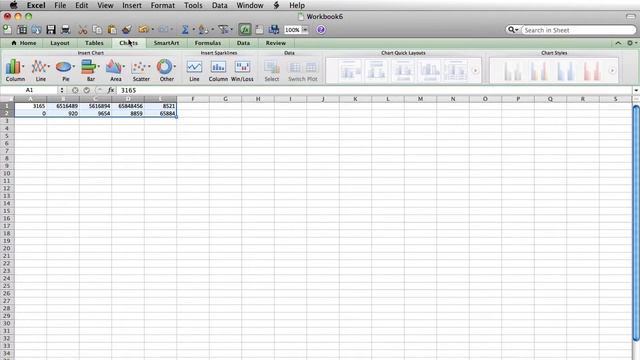
Task: Click the Print toolbar icon
Action: coord(65,29)
